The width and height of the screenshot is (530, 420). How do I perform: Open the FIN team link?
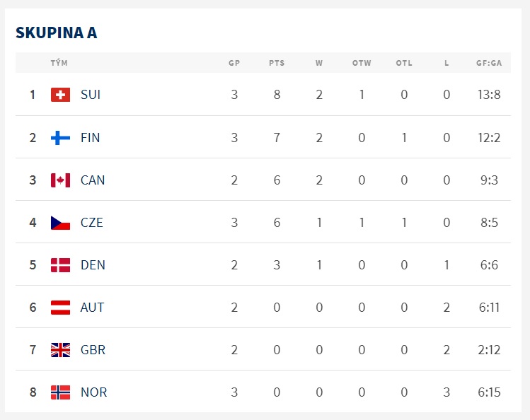[91, 138]
